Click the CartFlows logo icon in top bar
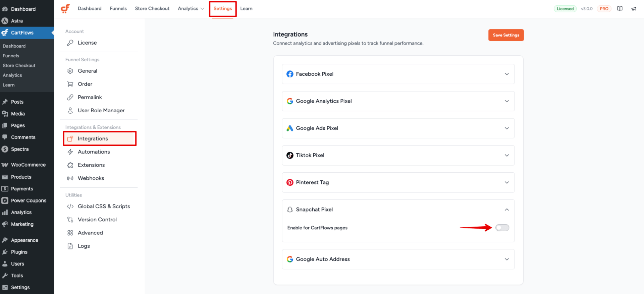644x294 pixels. [65, 8]
